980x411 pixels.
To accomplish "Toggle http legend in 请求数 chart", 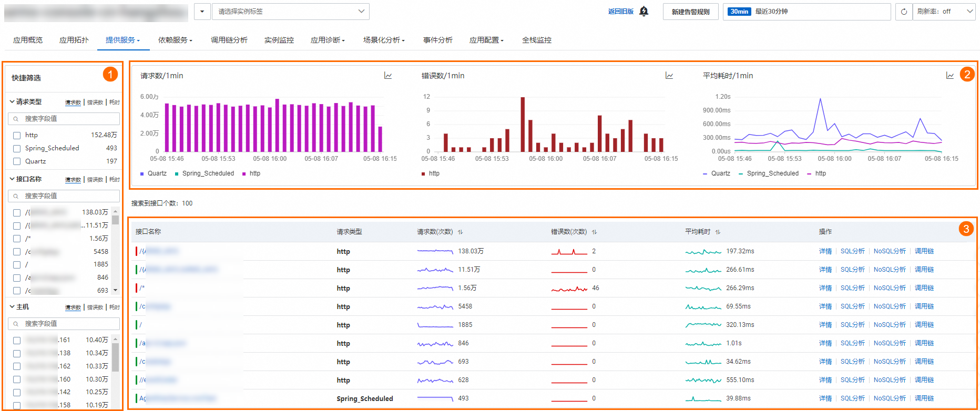I will coord(251,173).
